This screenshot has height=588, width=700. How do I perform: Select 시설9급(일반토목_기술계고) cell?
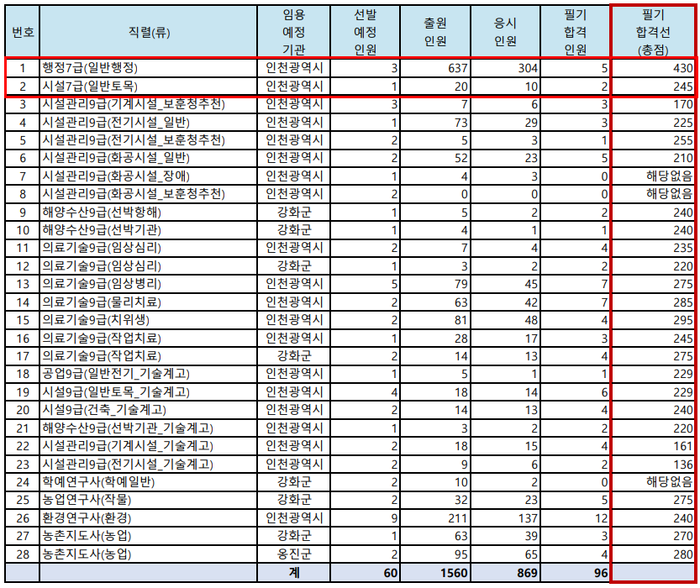pos(148,392)
